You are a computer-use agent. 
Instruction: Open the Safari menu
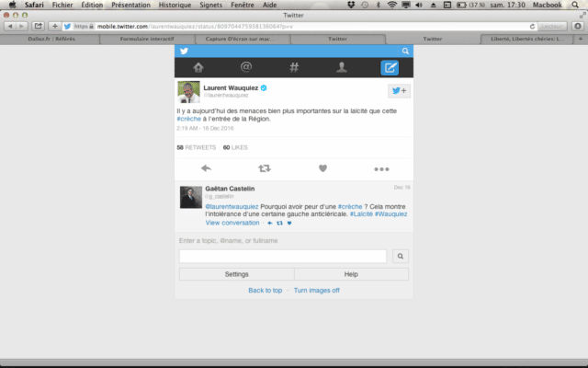(34, 5)
